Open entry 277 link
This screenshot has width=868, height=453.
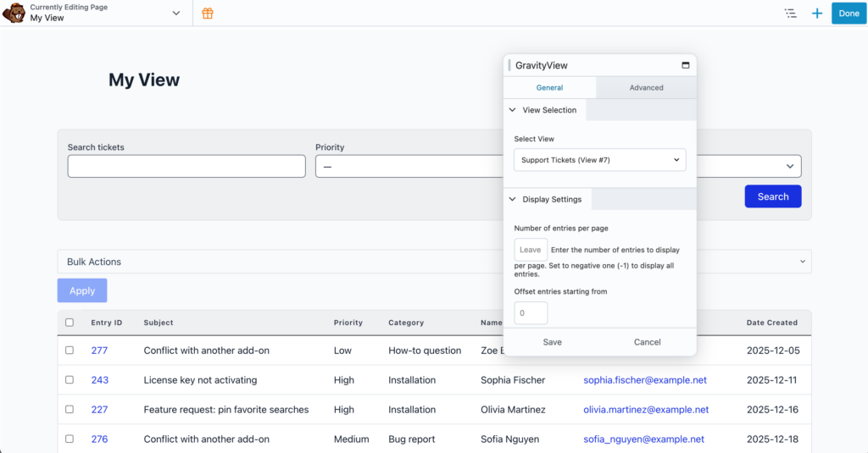(99, 350)
